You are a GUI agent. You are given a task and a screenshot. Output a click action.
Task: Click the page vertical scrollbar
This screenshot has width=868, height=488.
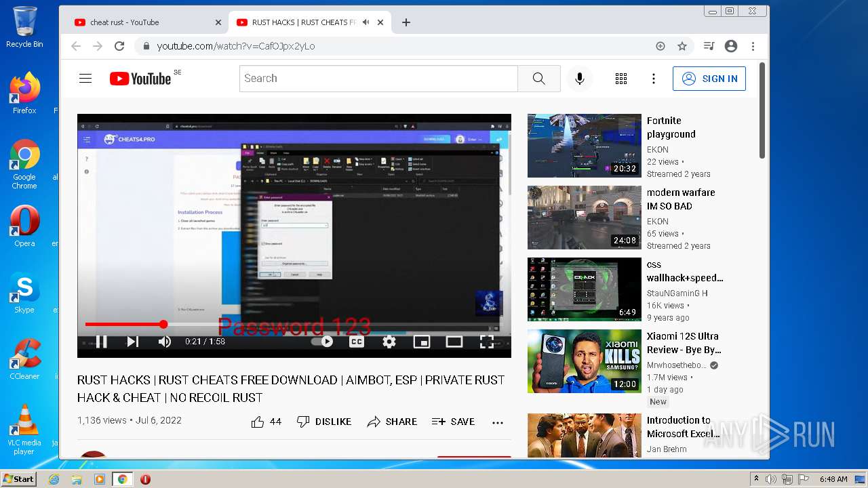pyautogui.click(x=762, y=111)
